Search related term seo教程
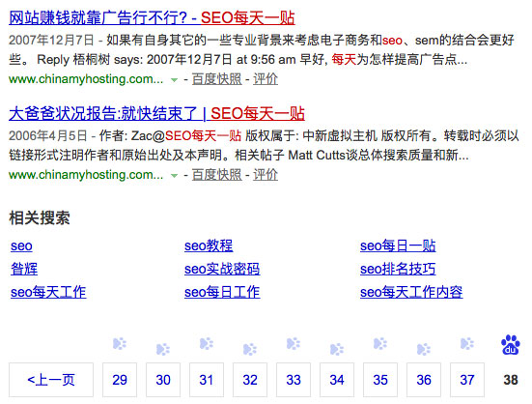Image resolution: width=532 pixels, height=404 pixels. tap(209, 245)
